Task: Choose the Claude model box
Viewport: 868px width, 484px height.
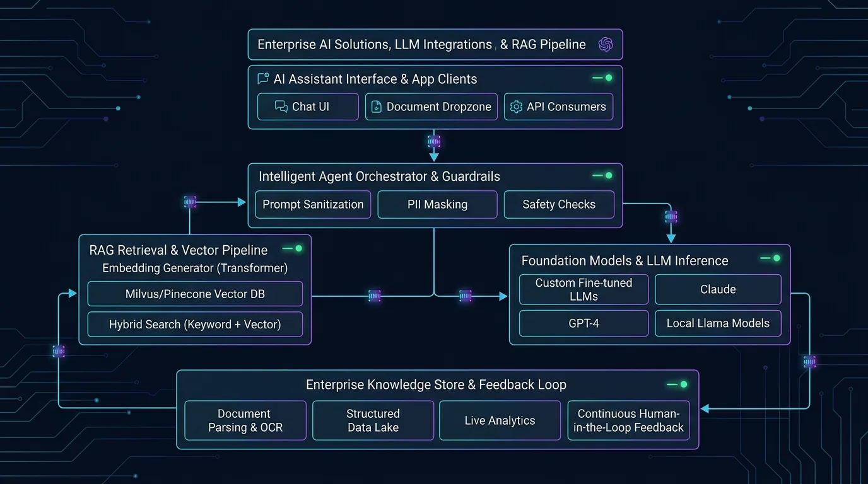Action: [718, 289]
